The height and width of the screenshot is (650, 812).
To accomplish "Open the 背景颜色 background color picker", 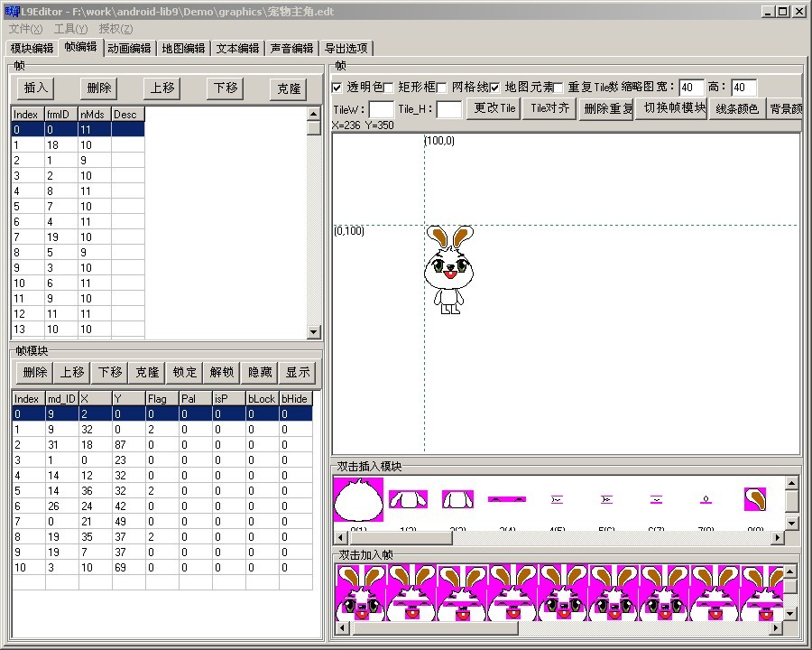I will click(x=785, y=109).
